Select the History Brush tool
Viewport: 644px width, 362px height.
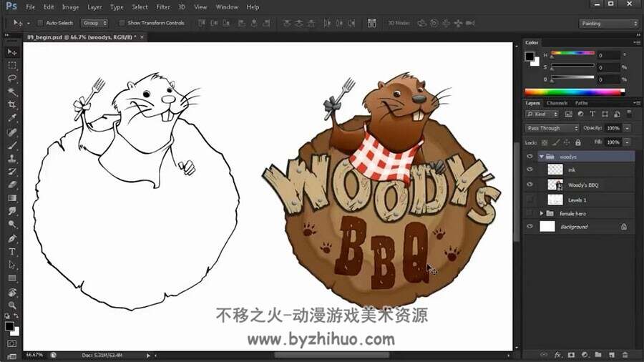(x=12, y=172)
